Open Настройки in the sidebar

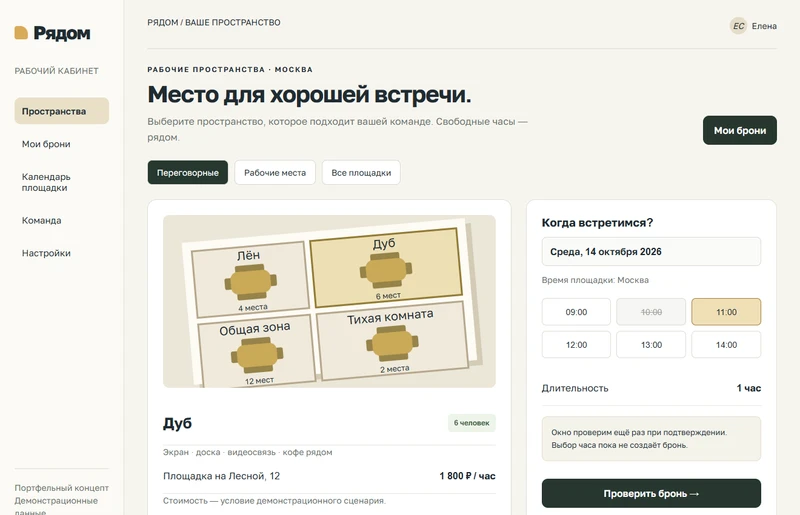[x=62, y=253]
